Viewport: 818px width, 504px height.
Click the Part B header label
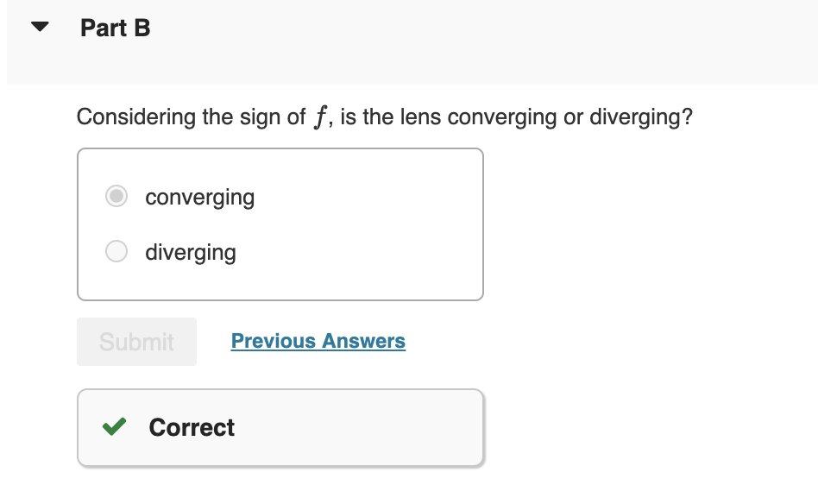coord(115,27)
